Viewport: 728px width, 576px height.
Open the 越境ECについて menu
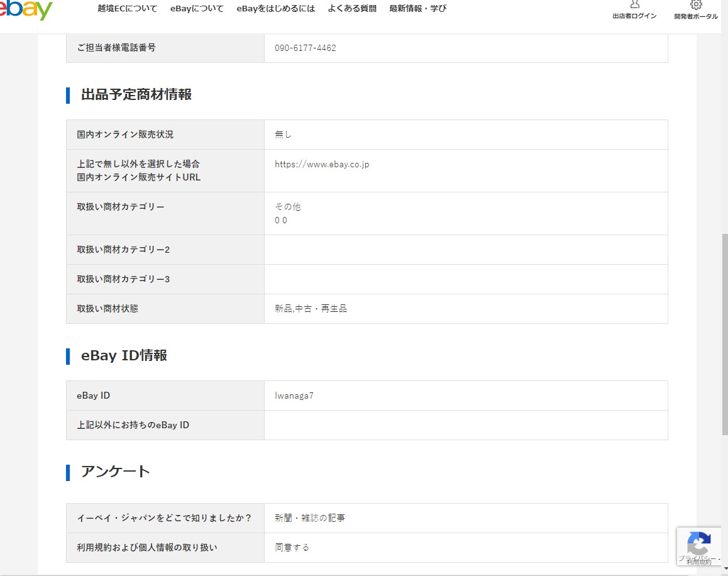click(127, 8)
